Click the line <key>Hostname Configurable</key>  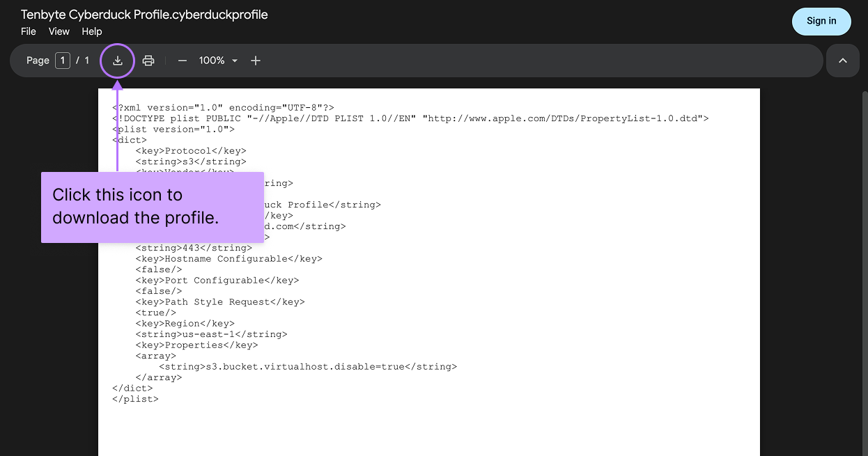229,259
